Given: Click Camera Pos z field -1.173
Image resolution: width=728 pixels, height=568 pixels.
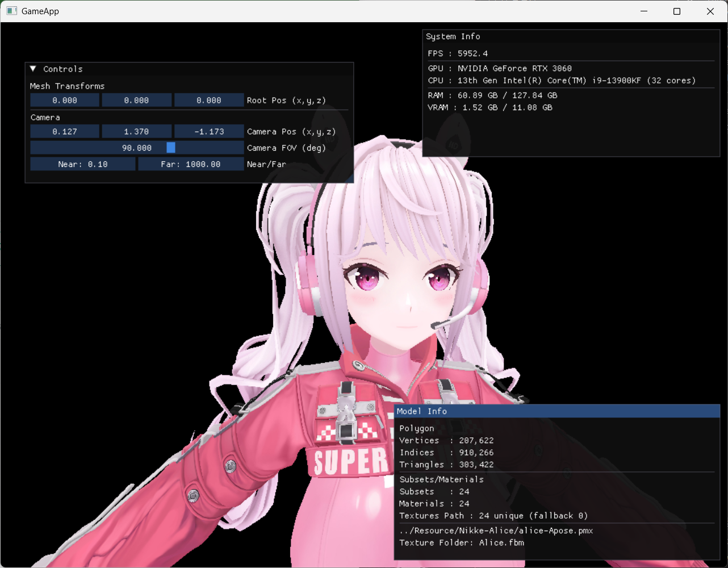Looking at the screenshot, I should click(209, 132).
